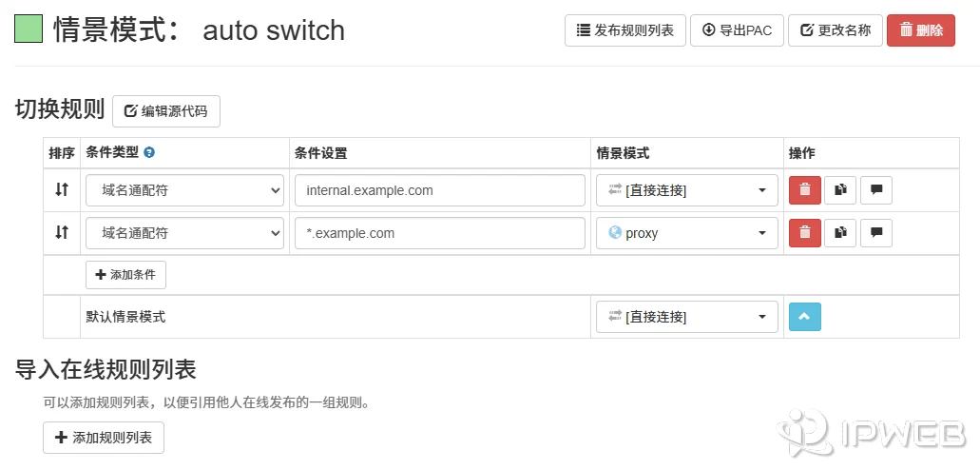The width and height of the screenshot is (980, 470).
Task: Duplicate the internal.example.com rule
Action: click(840, 189)
